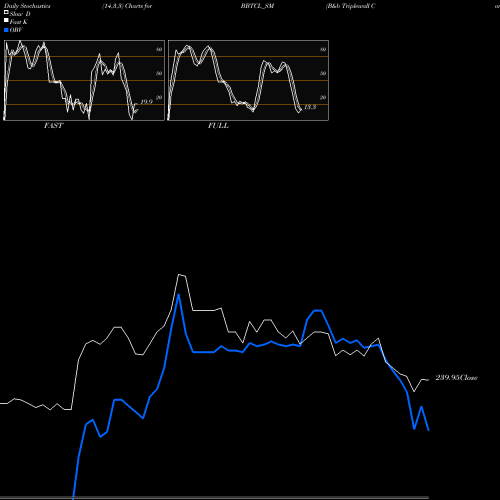Viewport: 500px width, 500px height.
Task: Click the 50 level label in FAST chart
Action: pyautogui.click(x=159, y=73)
